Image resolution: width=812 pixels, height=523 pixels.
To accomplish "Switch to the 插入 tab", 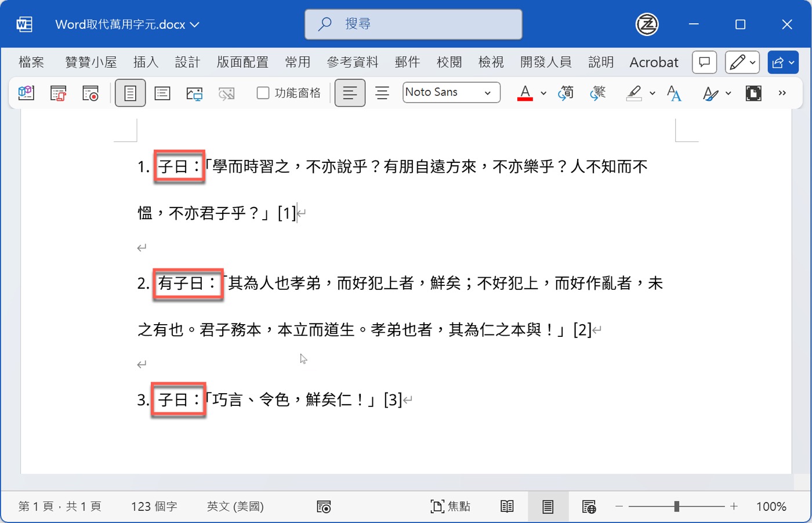I will [x=146, y=62].
